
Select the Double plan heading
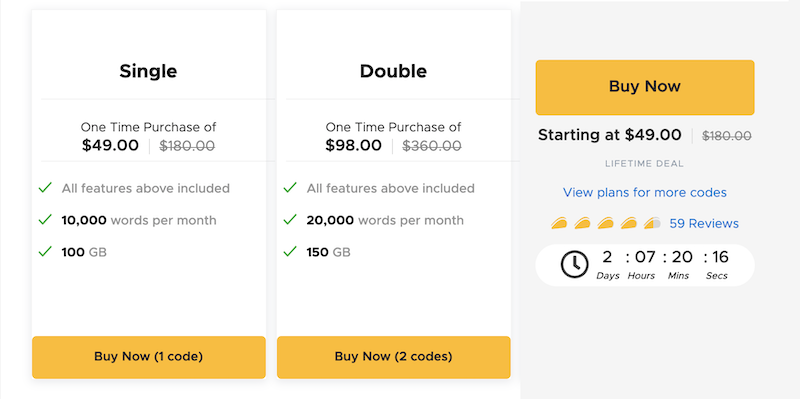393,71
